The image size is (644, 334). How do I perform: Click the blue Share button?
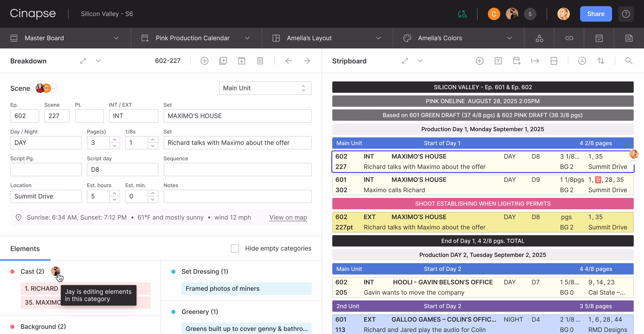[x=596, y=14]
